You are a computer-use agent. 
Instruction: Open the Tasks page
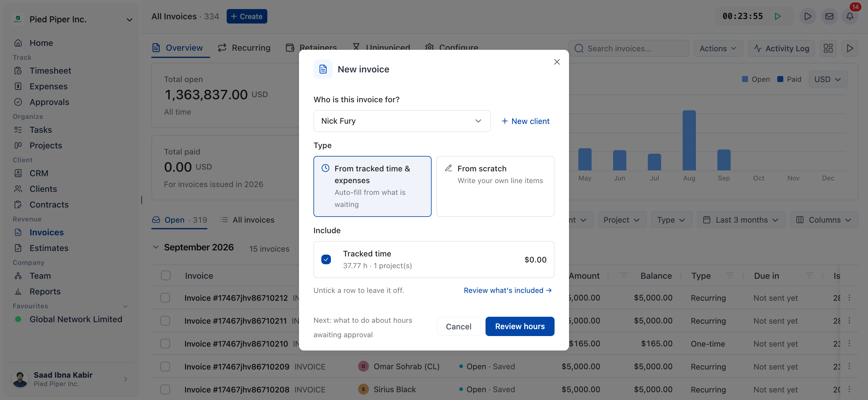point(40,129)
